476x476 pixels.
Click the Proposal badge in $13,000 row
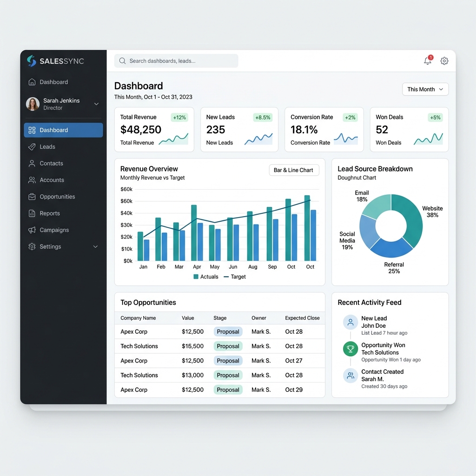[228, 375]
